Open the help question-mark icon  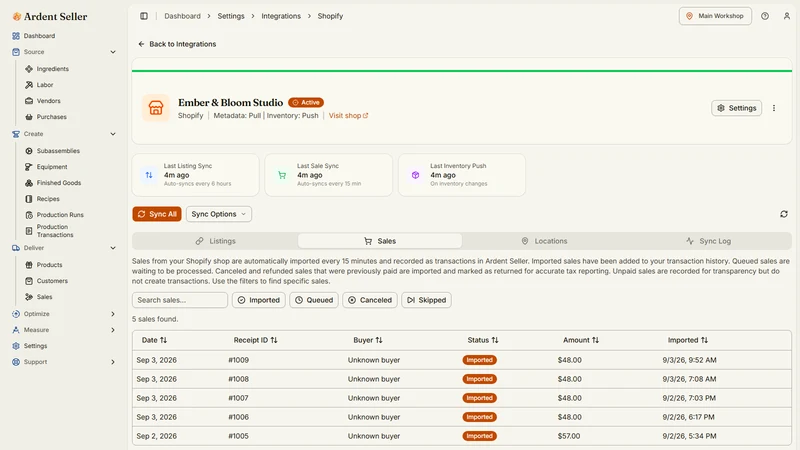click(x=765, y=16)
